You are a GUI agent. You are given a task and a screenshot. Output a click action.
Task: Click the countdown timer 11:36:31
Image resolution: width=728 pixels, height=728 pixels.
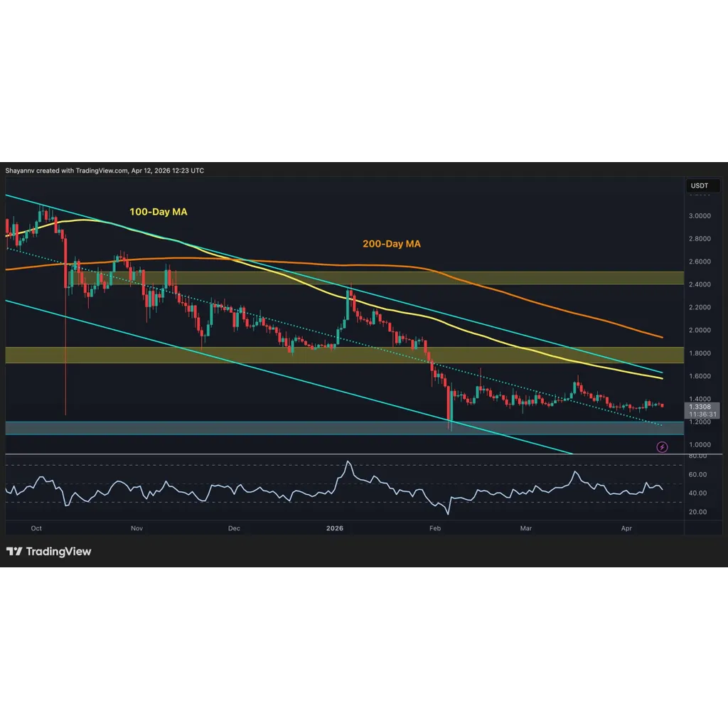pos(702,414)
